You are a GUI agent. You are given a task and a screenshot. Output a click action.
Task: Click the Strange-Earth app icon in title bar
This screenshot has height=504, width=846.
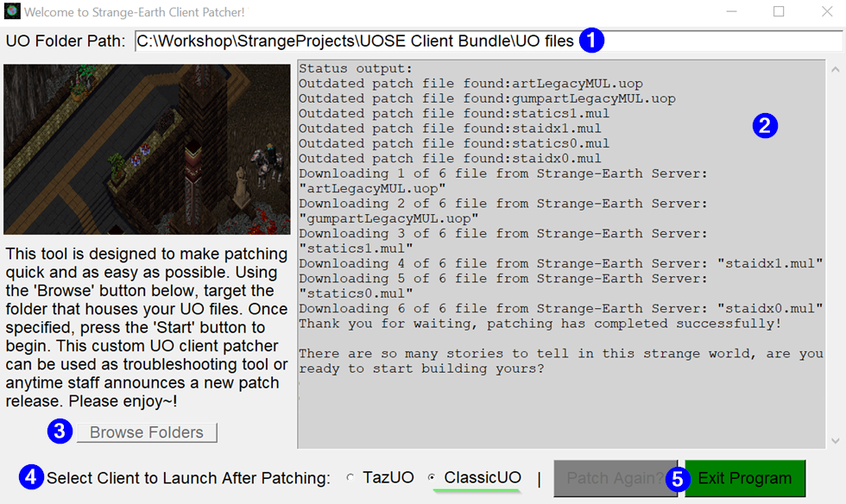12,12
